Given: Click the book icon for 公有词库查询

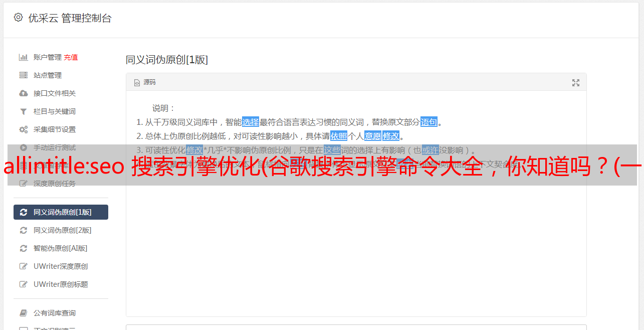Looking at the screenshot, I should pyautogui.click(x=23, y=313).
